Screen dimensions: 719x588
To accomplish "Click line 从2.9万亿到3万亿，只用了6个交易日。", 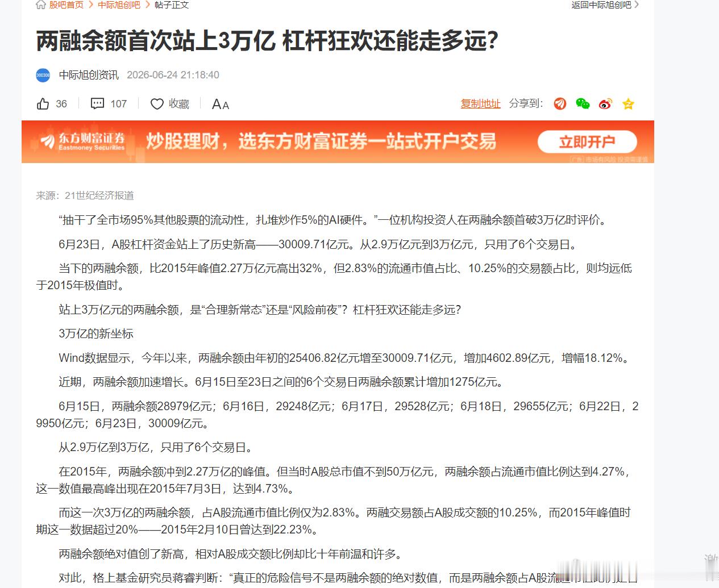I will (x=156, y=448).
